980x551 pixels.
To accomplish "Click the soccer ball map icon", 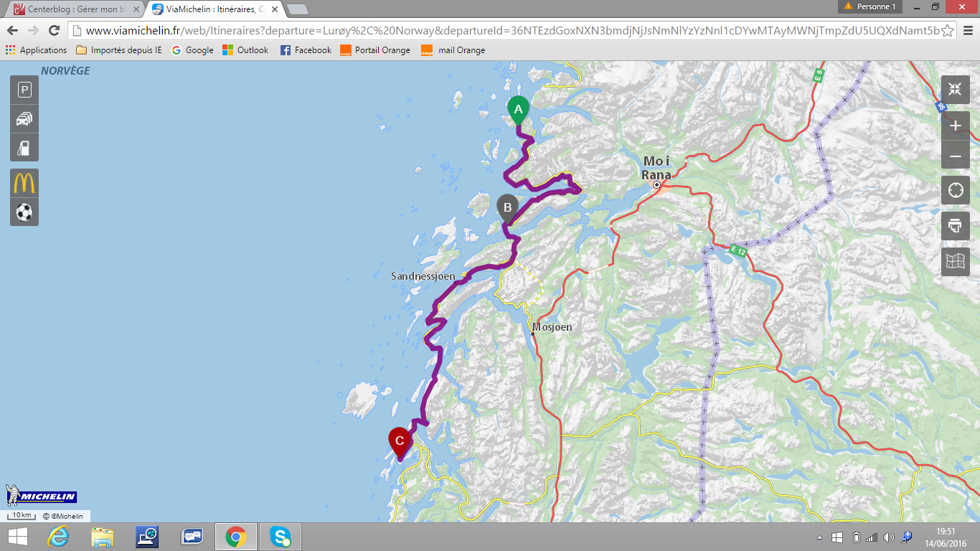I will [x=24, y=212].
